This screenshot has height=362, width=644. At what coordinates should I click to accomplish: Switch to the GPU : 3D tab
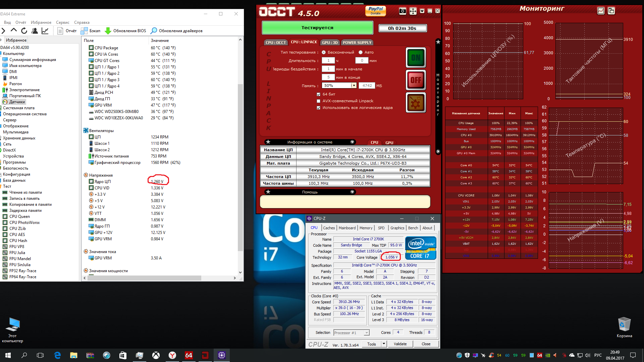coord(330,43)
